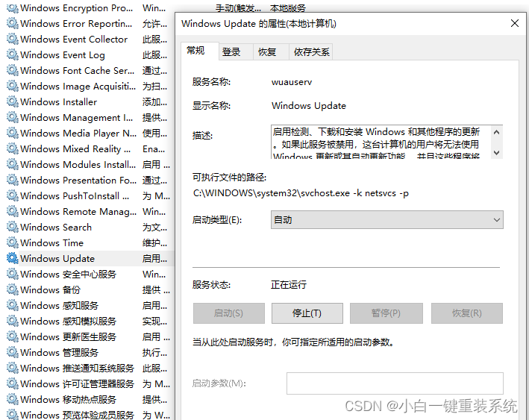
Task: Open the 依存关系 tab
Action: tap(310, 52)
